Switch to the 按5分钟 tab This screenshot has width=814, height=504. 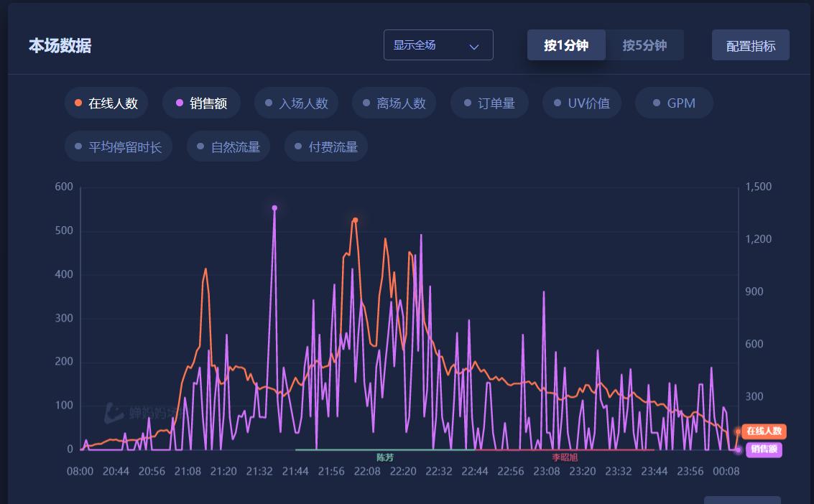click(x=644, y=45)
